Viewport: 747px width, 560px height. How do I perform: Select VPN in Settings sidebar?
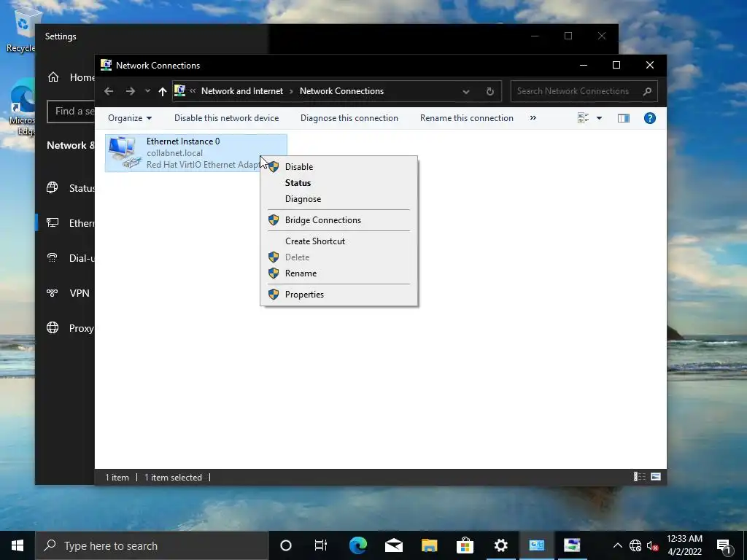(66, 293)
